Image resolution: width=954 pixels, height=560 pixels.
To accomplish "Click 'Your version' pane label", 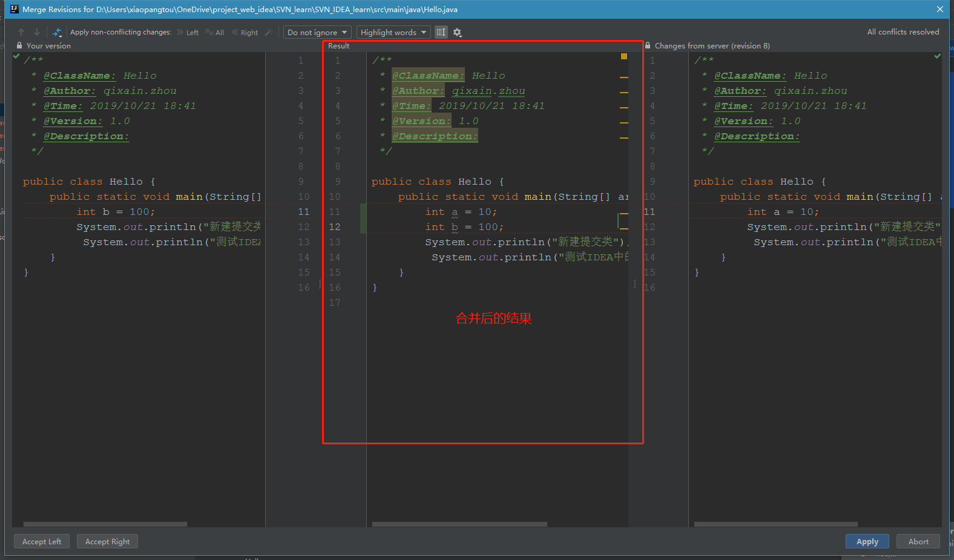I will 48,45.
